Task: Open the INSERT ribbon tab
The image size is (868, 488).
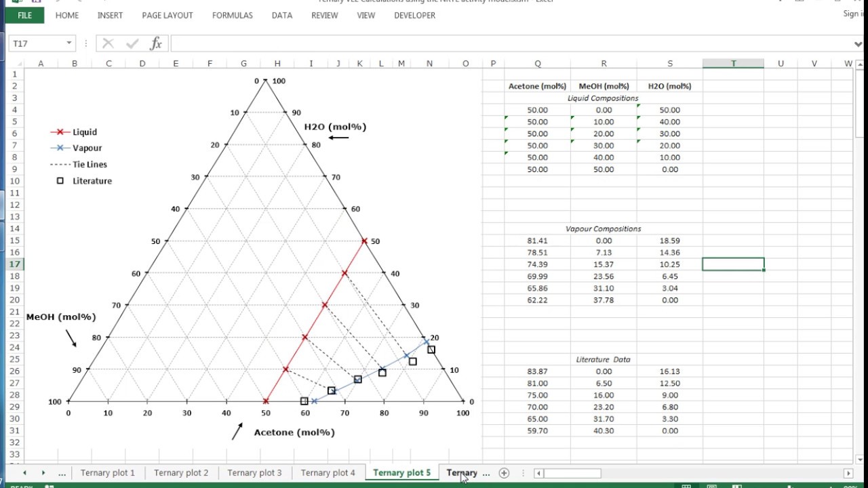Action: click(110, 15)
